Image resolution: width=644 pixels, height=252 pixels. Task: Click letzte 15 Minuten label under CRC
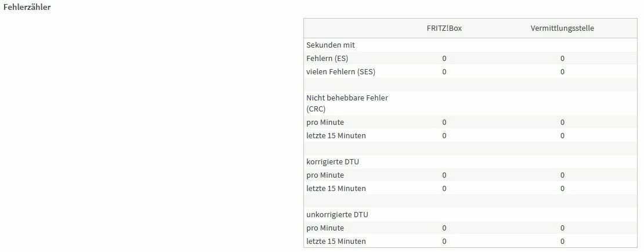click(x=336, y=135)
